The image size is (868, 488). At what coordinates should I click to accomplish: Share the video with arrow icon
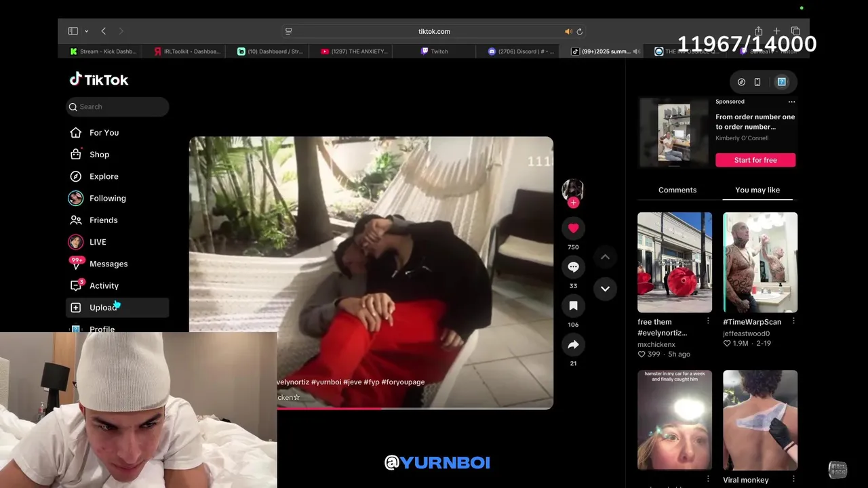[573, 345]
